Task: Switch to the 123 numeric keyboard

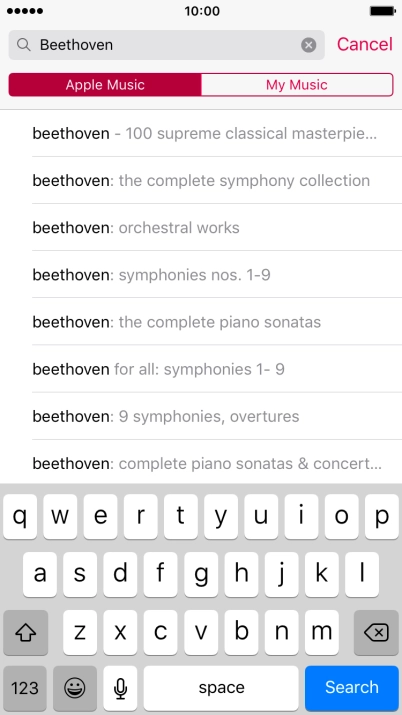Action: (25, 687)
